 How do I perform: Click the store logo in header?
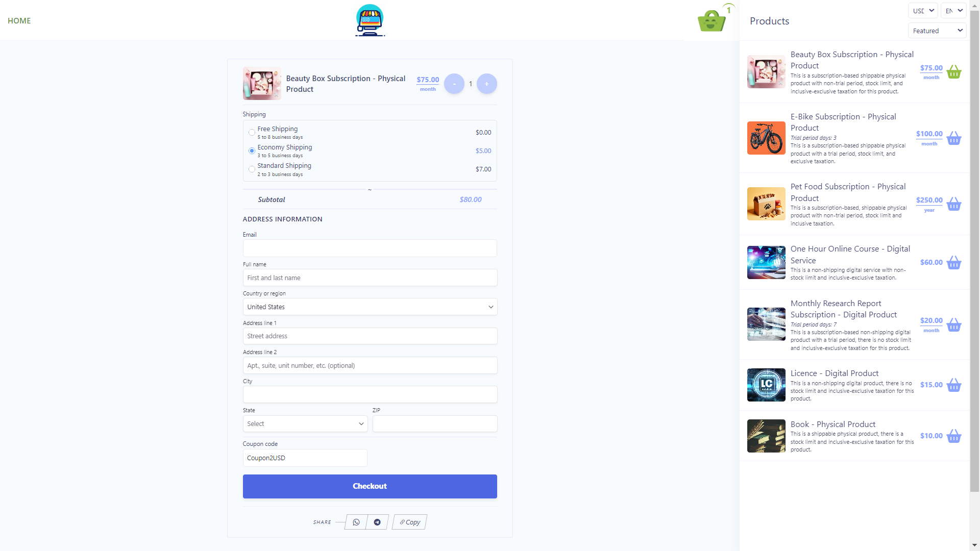(370, 20)
